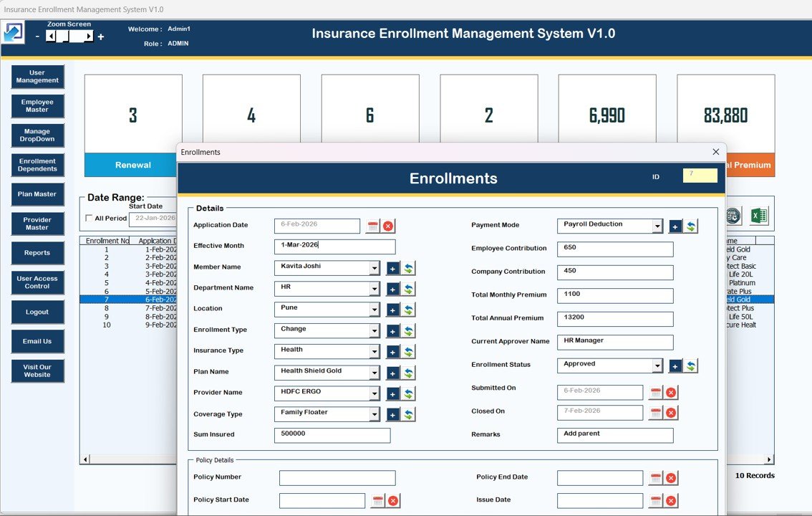Go to Plan Master in sidebar

pyautogui.click(x=37, y=194)
